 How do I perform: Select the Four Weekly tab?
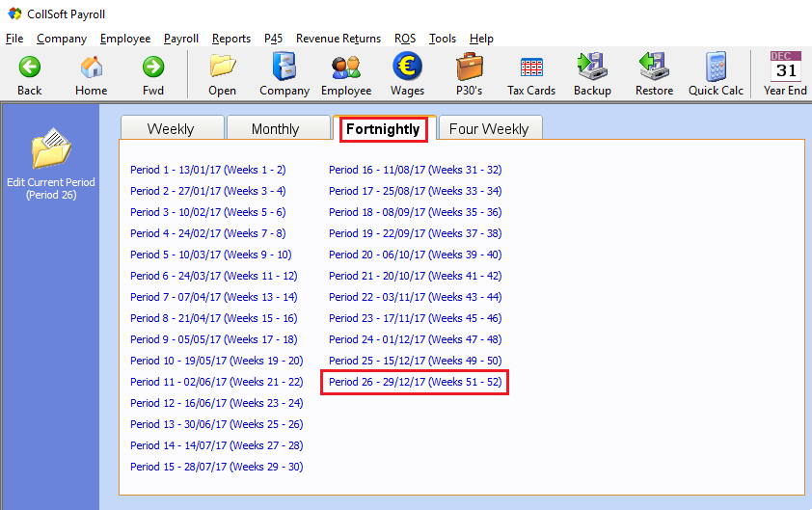(489, 129)
